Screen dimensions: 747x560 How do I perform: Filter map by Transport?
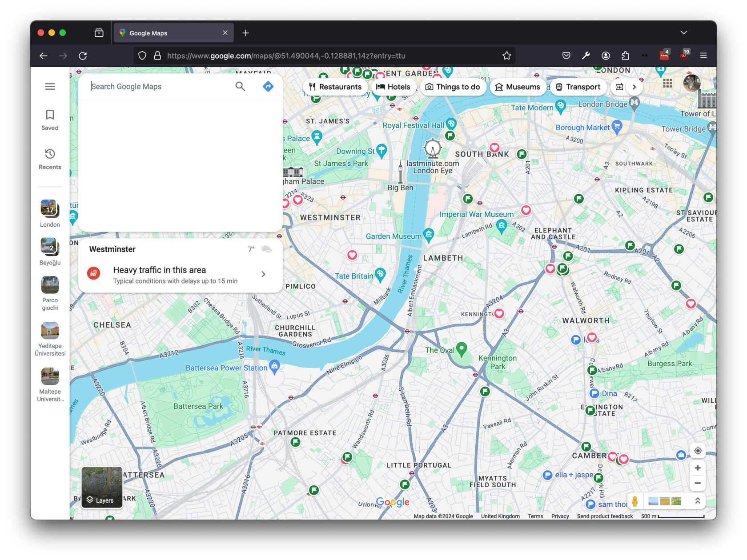click(x=578, y=87)
